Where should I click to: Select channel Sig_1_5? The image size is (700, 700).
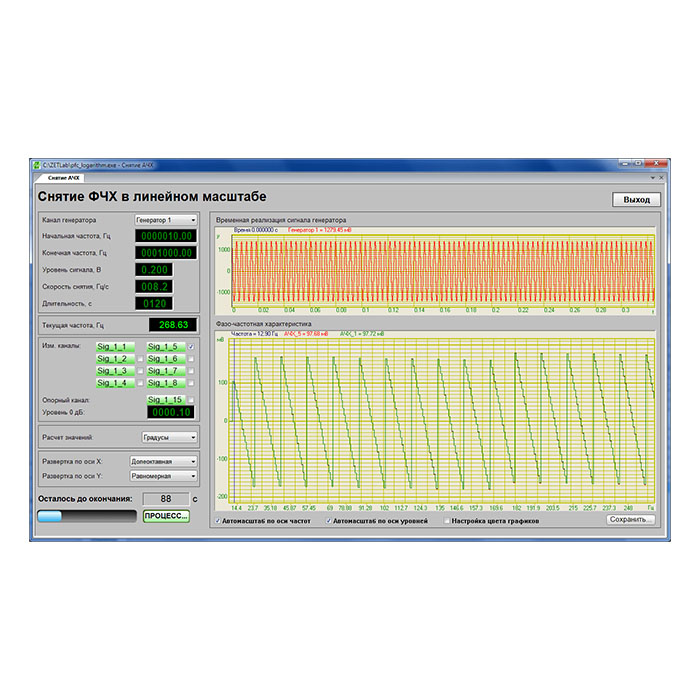166,346
